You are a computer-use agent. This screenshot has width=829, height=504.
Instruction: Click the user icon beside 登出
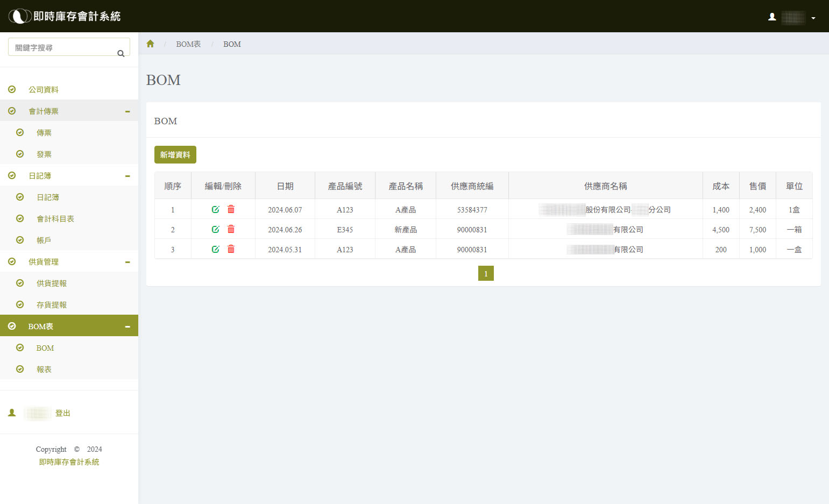click(x=12, y=413)
